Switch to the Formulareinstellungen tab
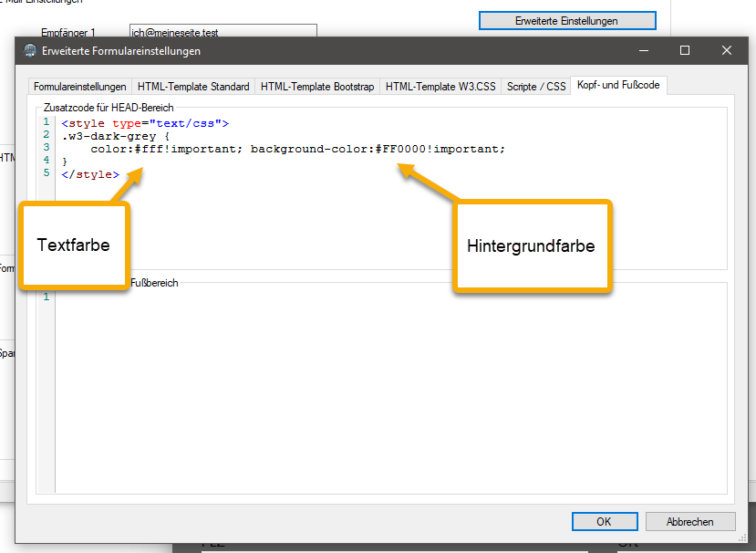Screen dimensions: 756x553 [82, 86]
